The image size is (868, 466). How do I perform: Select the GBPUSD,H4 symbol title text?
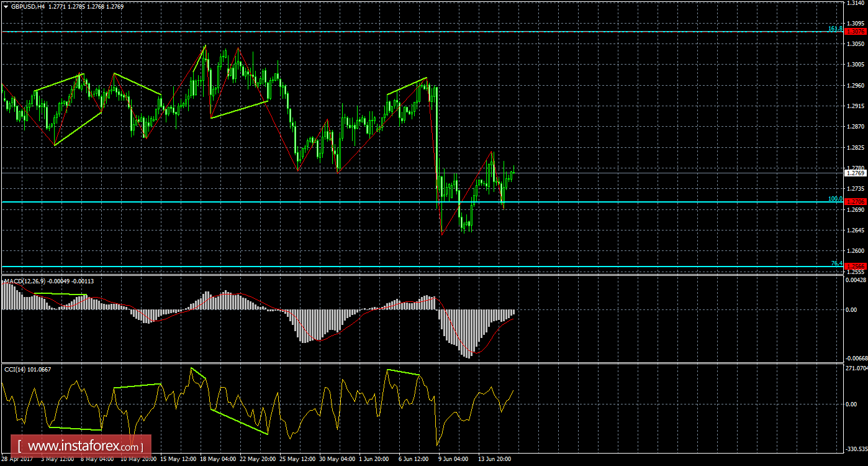(x=27, y=6)
